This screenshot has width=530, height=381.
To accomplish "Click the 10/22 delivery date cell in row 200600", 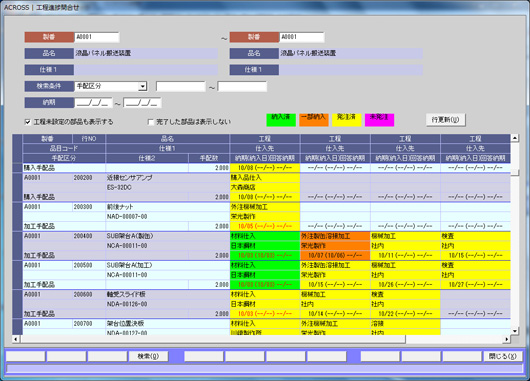I will pos(405,314).
